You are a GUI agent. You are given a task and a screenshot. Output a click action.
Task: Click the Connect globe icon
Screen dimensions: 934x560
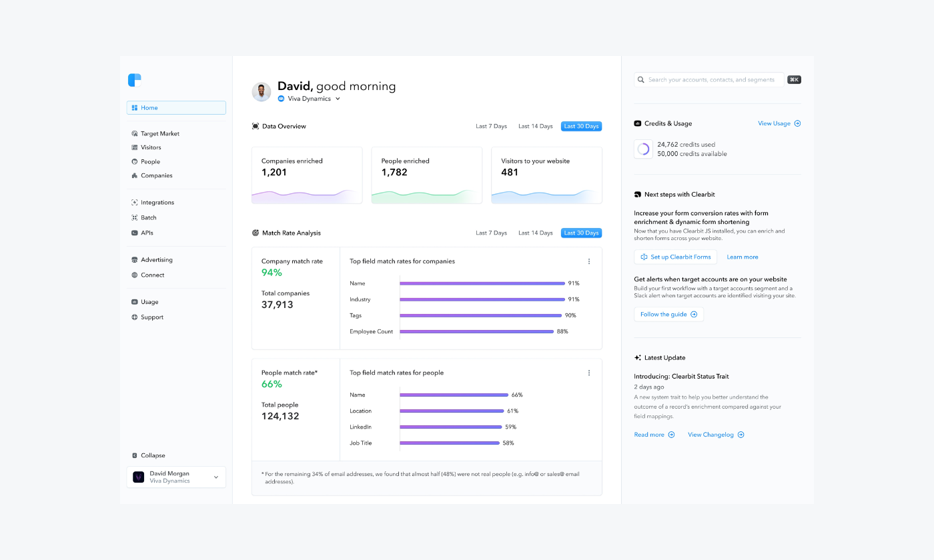pos(135,275)
